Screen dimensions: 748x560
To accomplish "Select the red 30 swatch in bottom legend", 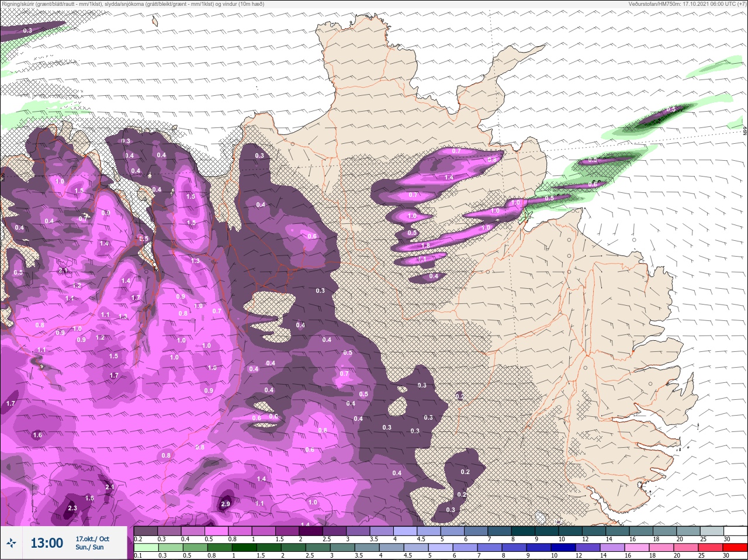I will (x=735, y=548).
